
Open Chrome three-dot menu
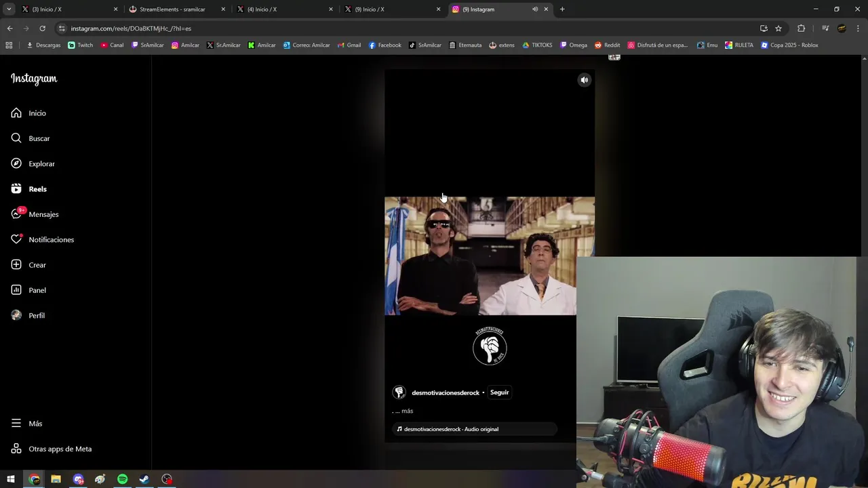[858, 28]
